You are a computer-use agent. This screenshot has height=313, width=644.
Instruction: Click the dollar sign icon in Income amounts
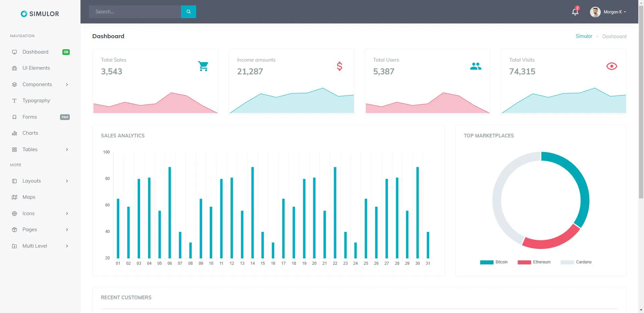pyautogui.click(x=339, y=66)
